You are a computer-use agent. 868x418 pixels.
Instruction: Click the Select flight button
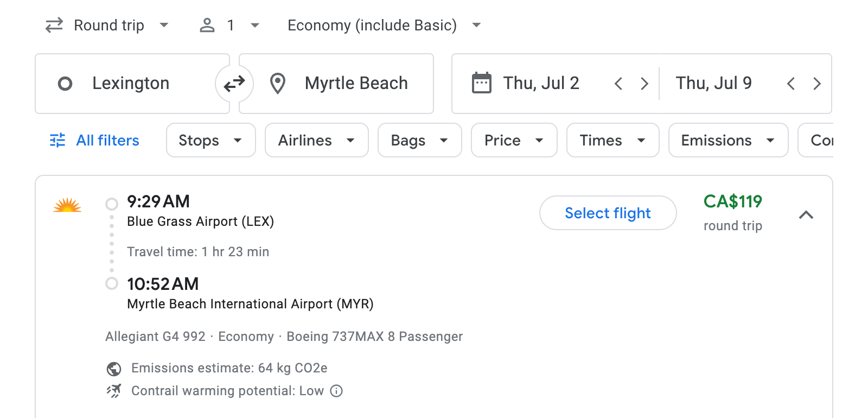tap(608, 213)
